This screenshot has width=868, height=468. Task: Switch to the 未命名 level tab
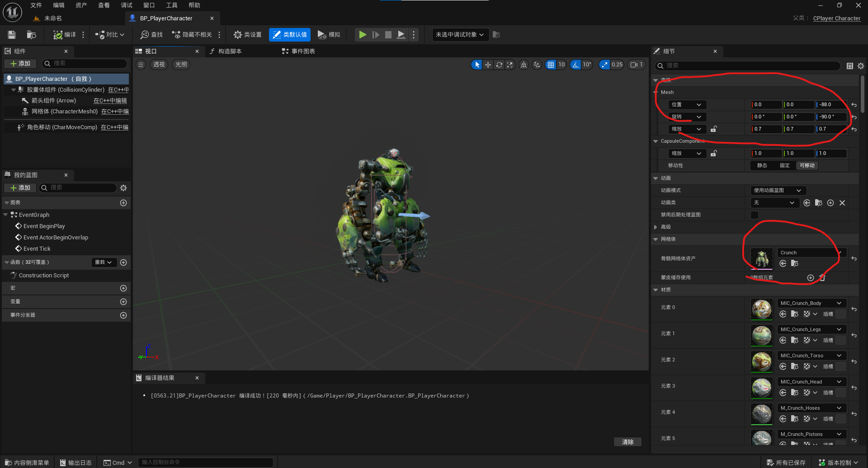pos(53,19)
